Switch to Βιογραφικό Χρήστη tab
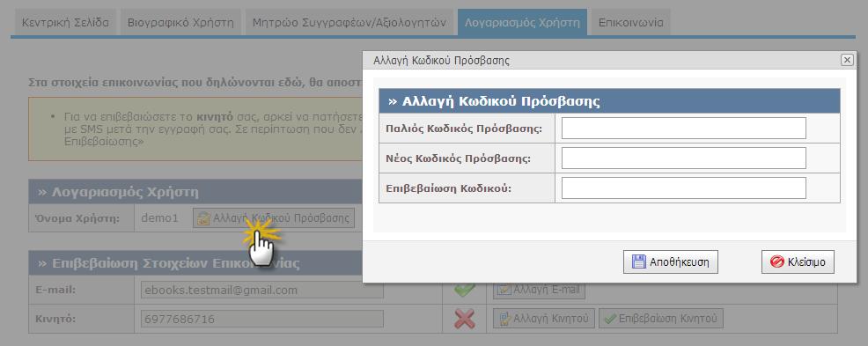 click(180, 23)
